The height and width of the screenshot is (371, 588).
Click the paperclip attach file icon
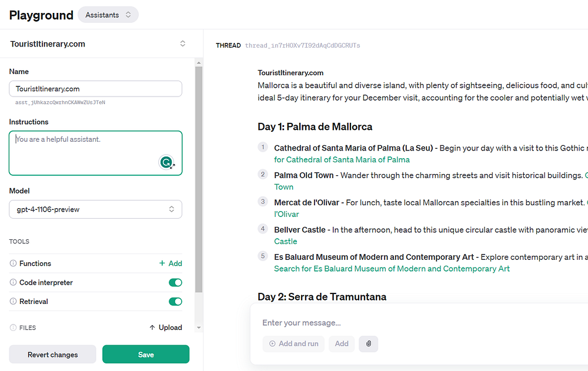coord(369,344)
